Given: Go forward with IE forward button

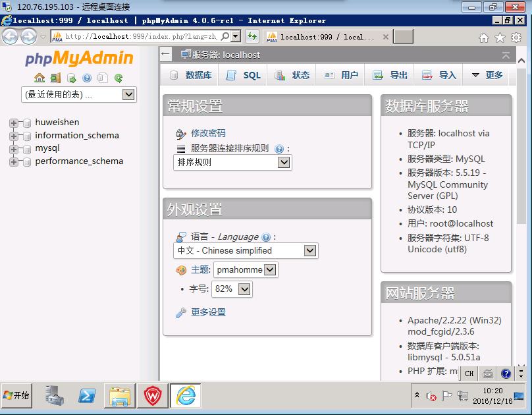Looking at the screenshot, I should [28, 36].
